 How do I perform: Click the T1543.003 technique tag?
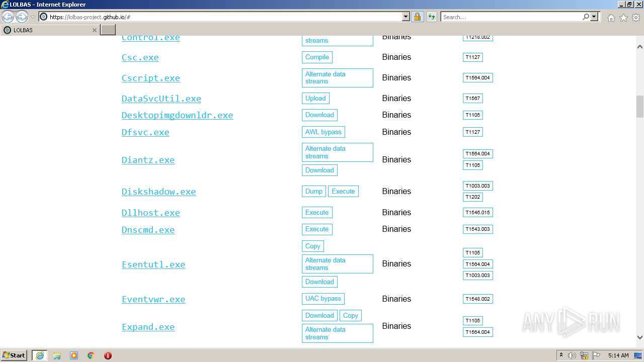click(x=477, y=229)
